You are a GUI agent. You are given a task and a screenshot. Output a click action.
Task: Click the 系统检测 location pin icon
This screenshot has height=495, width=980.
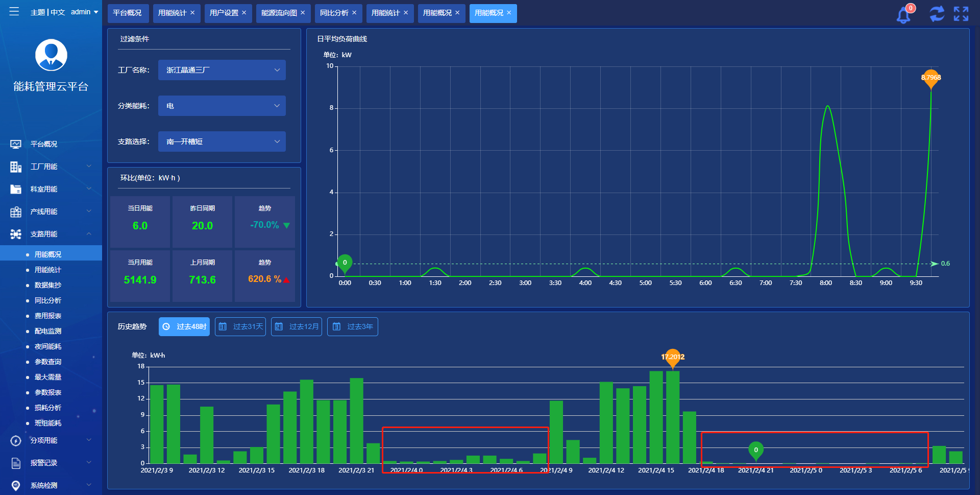(16, 485)
